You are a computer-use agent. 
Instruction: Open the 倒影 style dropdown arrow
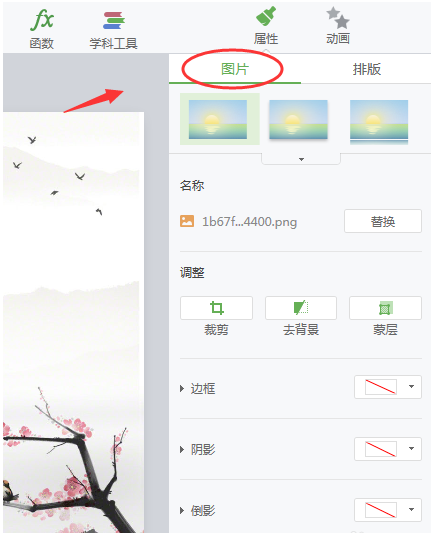click(411, 509)
